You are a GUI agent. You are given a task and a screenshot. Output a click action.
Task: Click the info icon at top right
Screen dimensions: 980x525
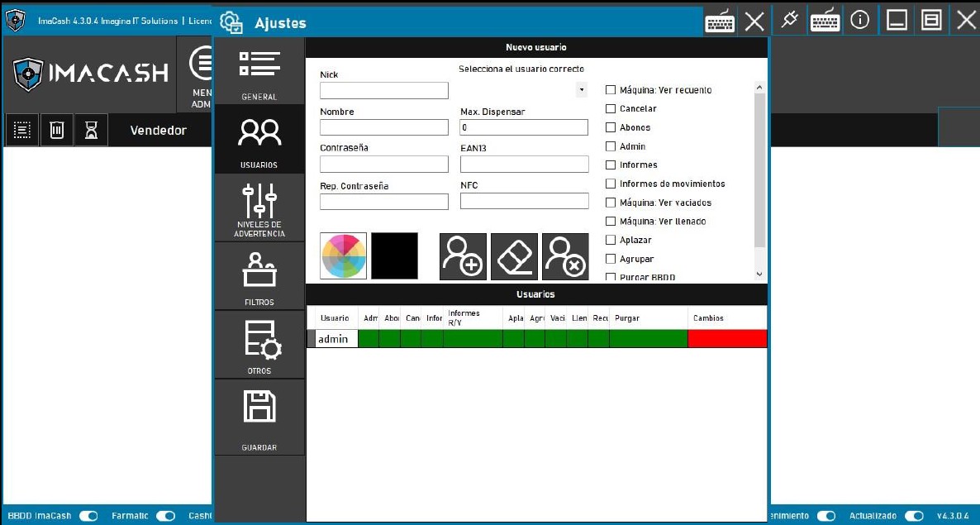point(860,19)
